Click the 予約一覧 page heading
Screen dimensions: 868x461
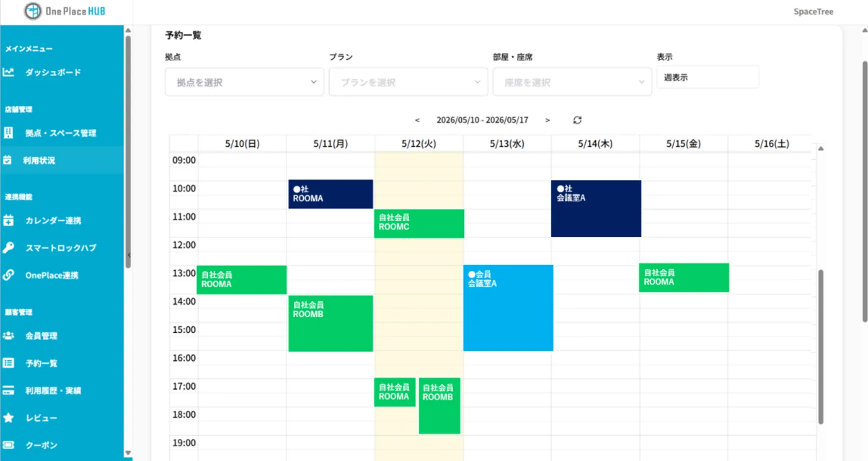tap(183, 35)
